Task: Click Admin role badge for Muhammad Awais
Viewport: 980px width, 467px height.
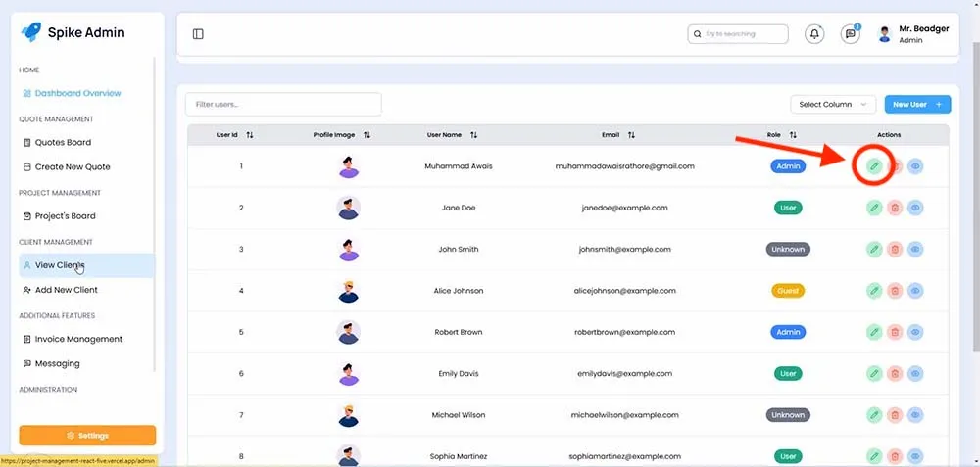Action: coord(788,166)
